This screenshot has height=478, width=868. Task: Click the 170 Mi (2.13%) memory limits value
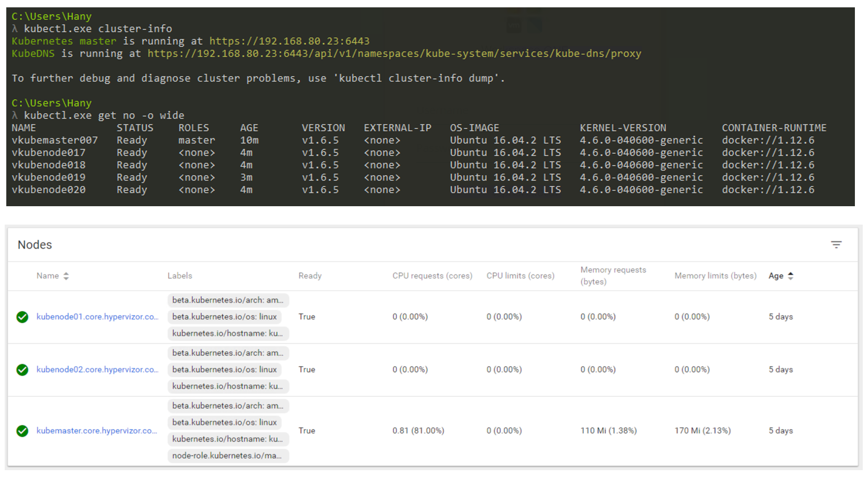pyautogui.click(x=702, y=431)
